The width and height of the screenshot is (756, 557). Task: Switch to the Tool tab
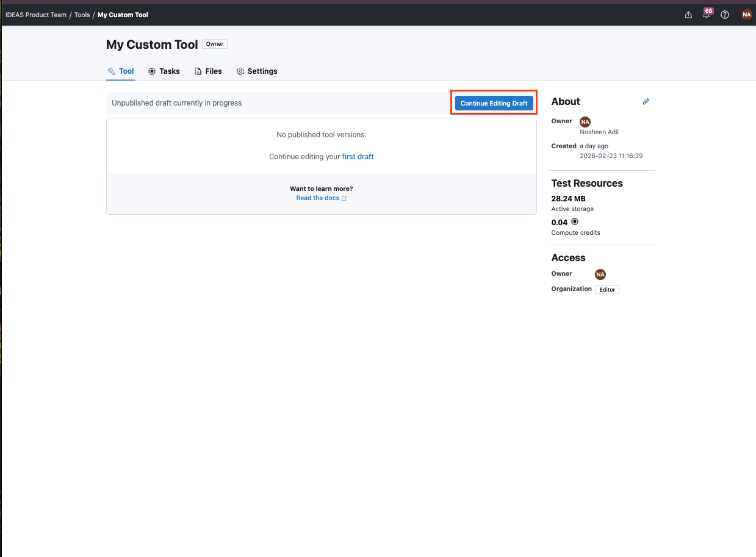coord(121,71)
